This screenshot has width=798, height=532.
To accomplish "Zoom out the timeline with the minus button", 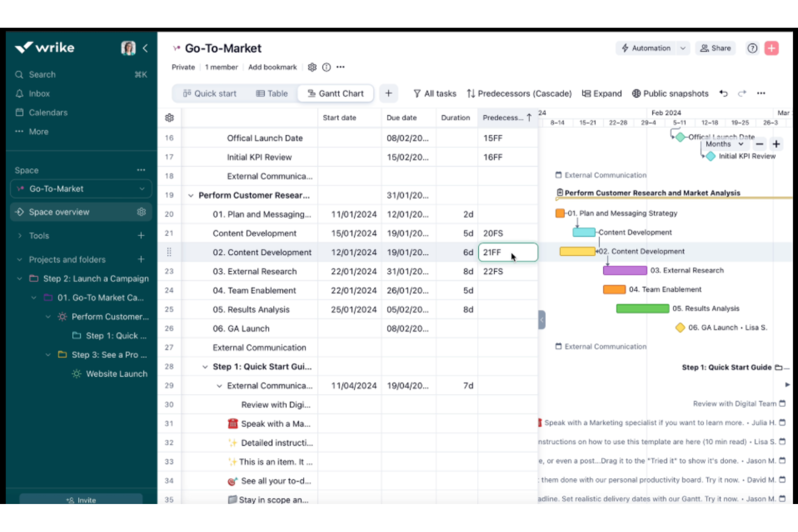I will tap(759, 144).
